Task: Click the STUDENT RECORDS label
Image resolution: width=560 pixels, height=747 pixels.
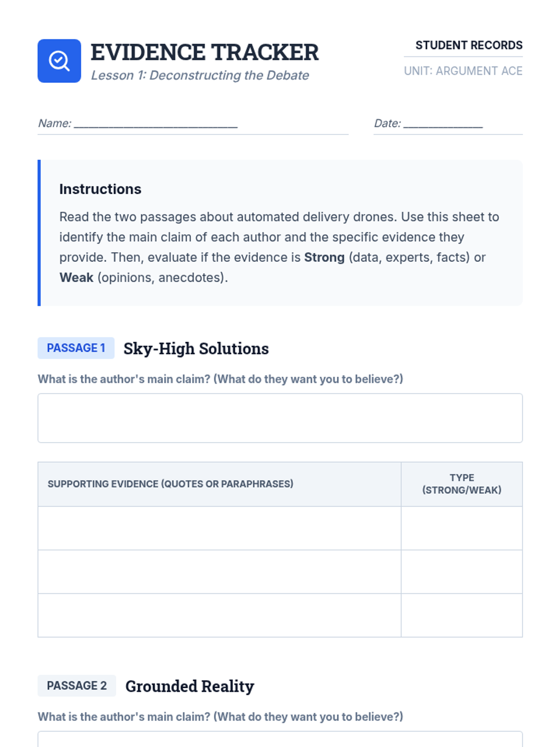Action: click(x=469, y=45)
